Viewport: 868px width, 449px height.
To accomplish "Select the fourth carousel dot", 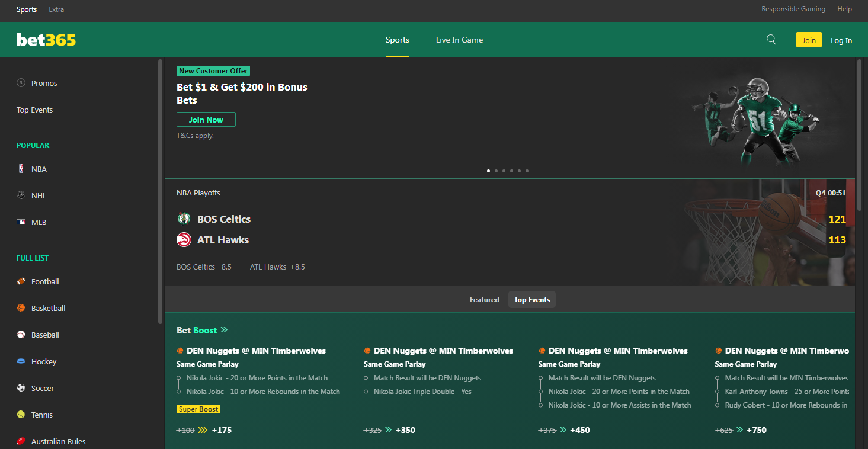I will 511,171.
